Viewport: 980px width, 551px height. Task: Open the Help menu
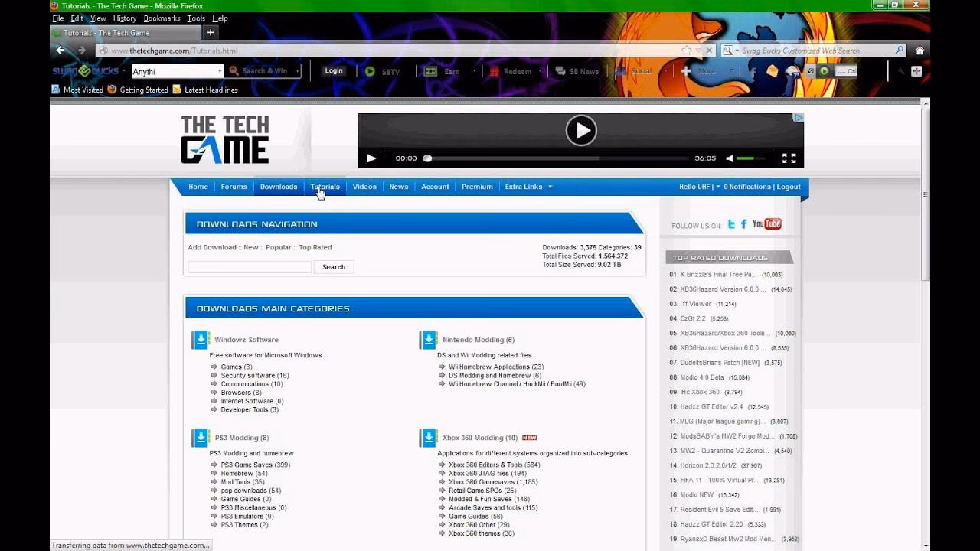click(220, 18)
